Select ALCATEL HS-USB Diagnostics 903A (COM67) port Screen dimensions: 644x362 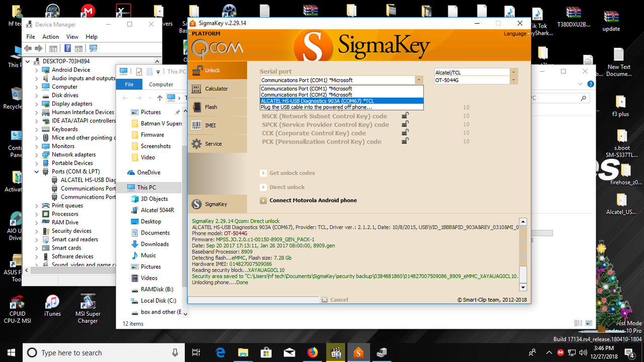tap(342, 101)
